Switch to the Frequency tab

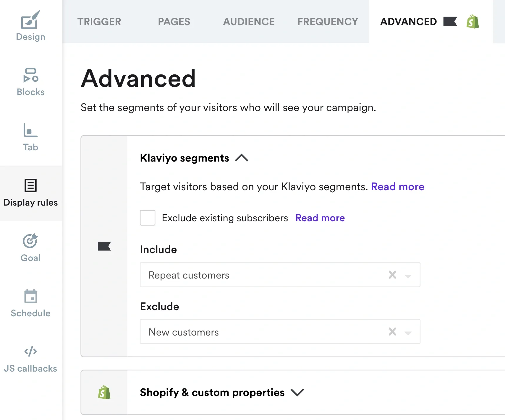point(328,22)
